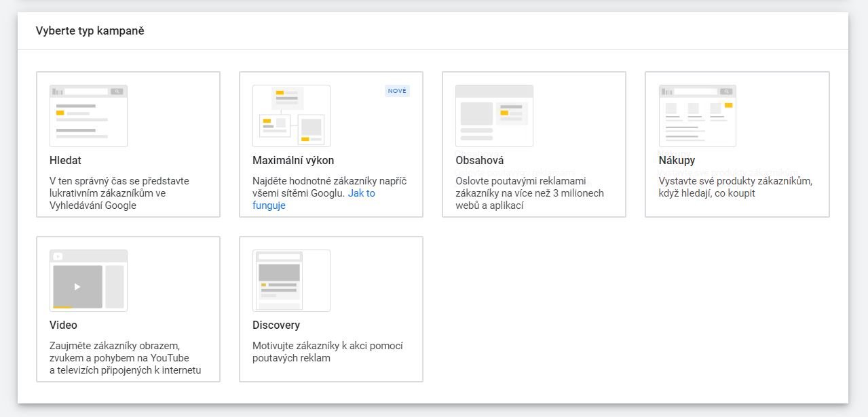Click the Maximální výkon card title
The image size is (868, 417).
click(x=293, y=161)
